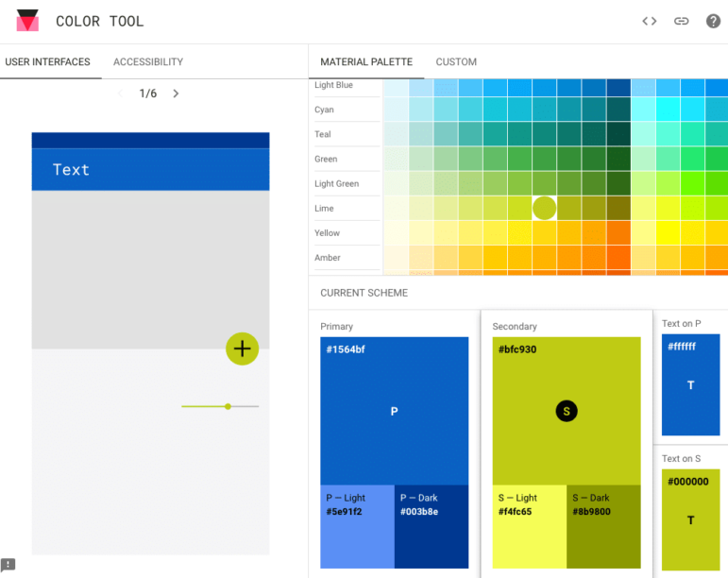Screen dimensions: 728x578
Task: Go to previous UI preview with left chevron
Action: pos(120,93)
